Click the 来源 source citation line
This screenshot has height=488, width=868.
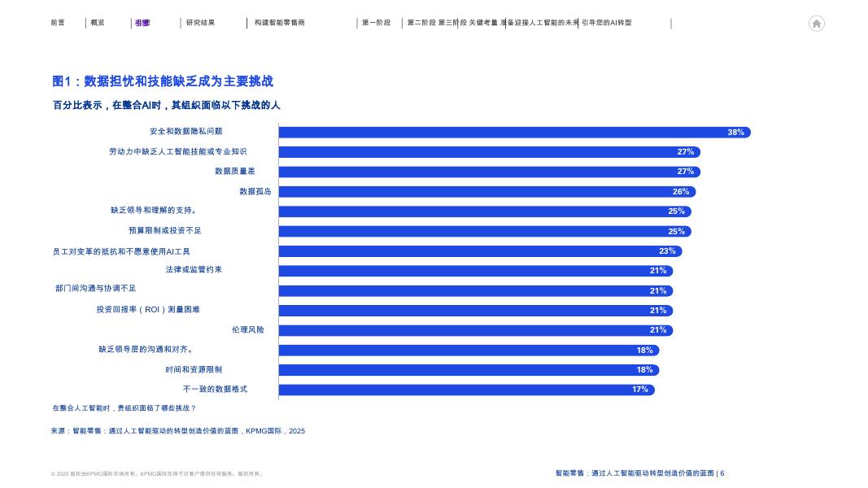177,430
